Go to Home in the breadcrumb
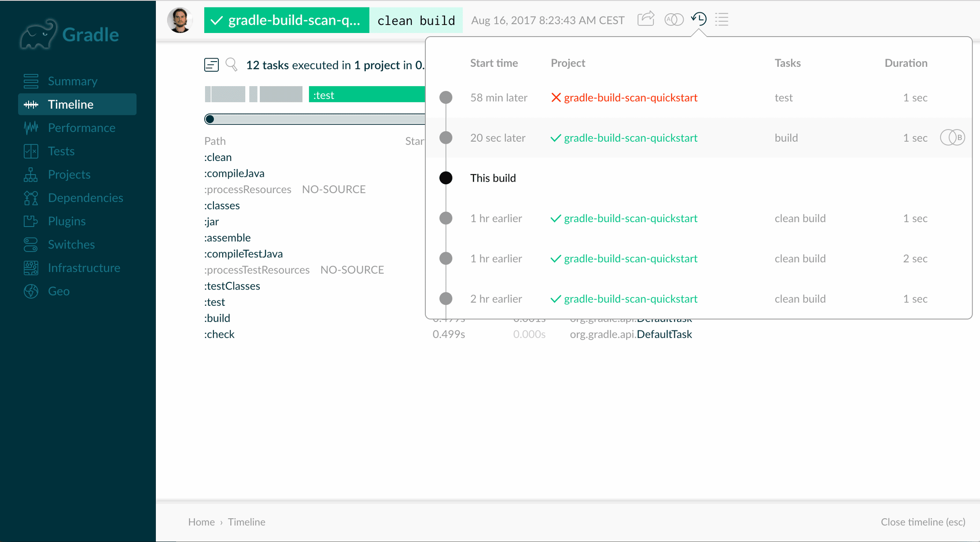Screen dimensions: 980x542 pos(201,522)
